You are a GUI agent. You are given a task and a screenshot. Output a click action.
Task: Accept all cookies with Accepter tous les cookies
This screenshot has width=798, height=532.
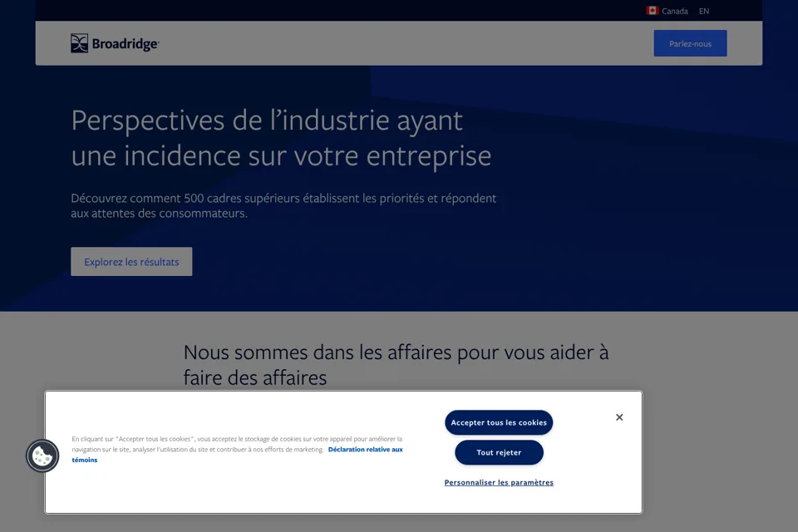point(499,422)
